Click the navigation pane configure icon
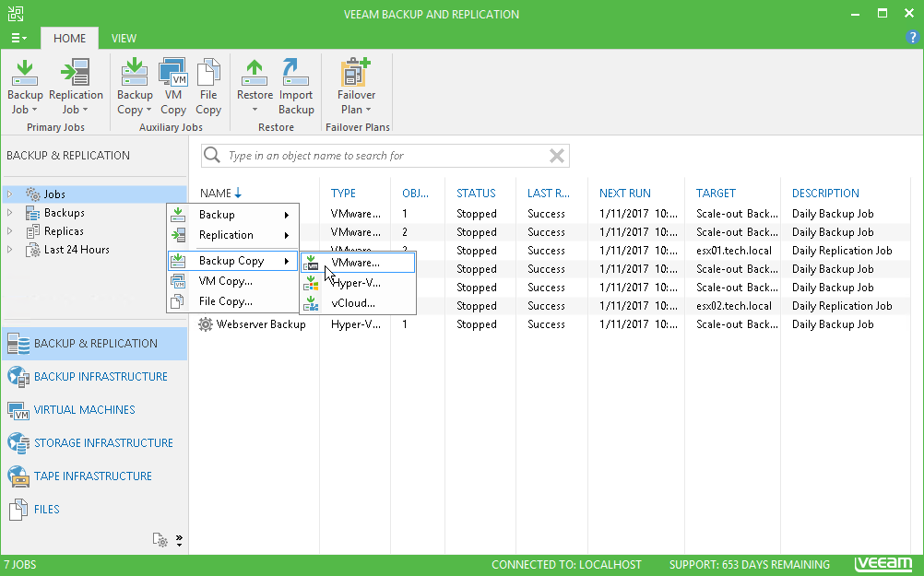The width and height of the screenshot is (924, 576). [160, 539]
